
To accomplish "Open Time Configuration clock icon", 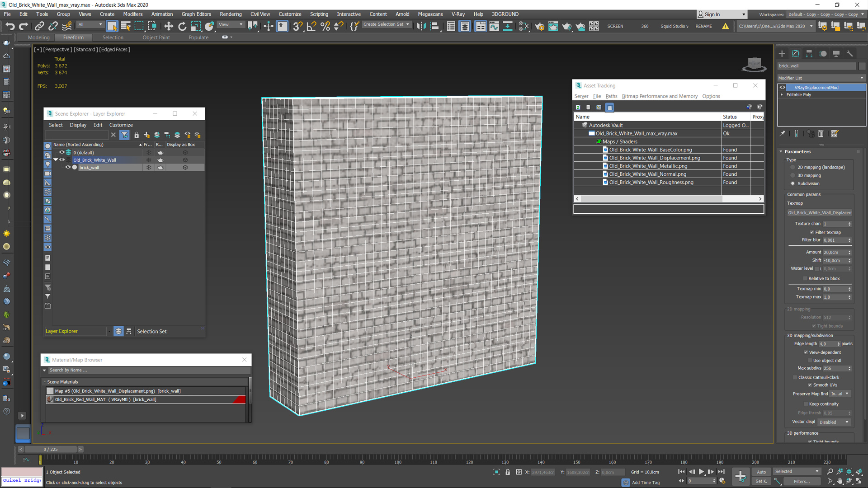I will click(722, 481).
